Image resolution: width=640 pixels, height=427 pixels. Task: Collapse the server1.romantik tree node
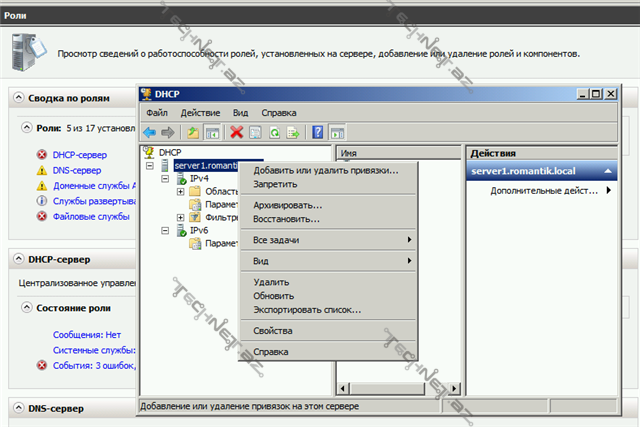(150, 166)
